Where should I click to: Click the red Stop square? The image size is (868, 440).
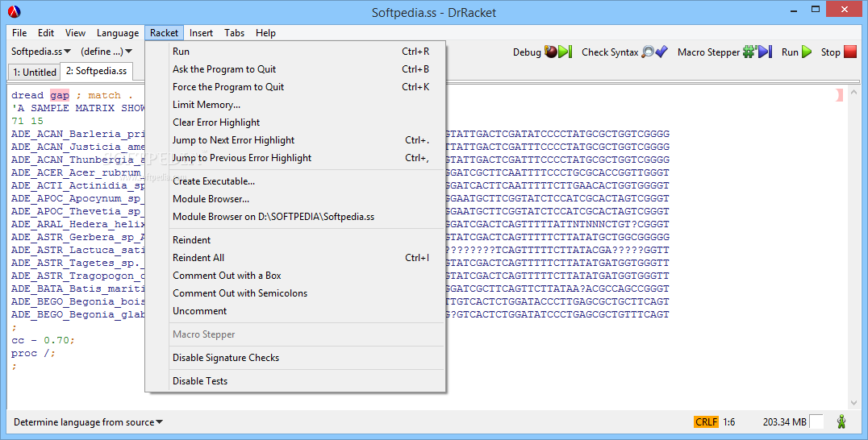(x=849, y=52)
